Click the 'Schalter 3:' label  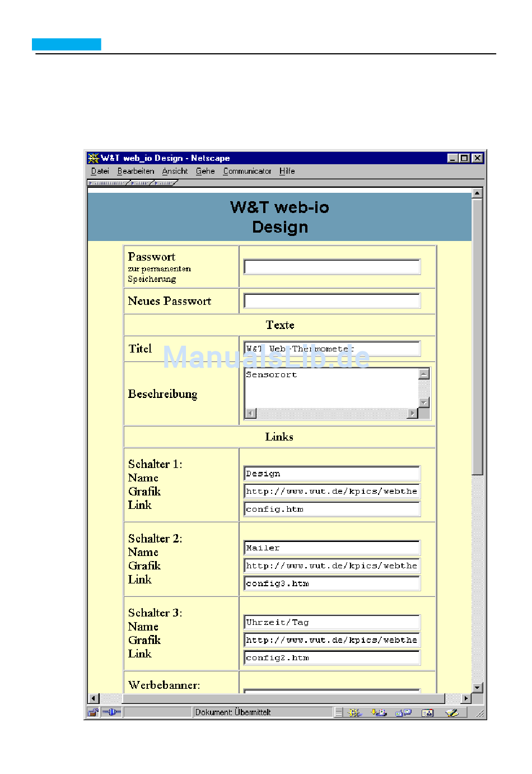155,613
